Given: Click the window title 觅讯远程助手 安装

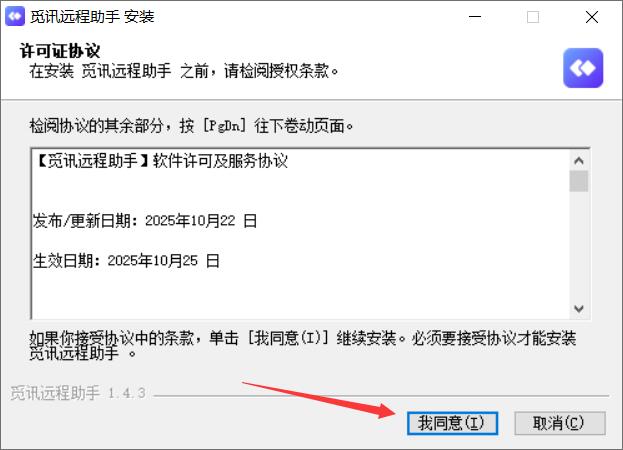Looking at the screenshot, I should coord(92,17).
